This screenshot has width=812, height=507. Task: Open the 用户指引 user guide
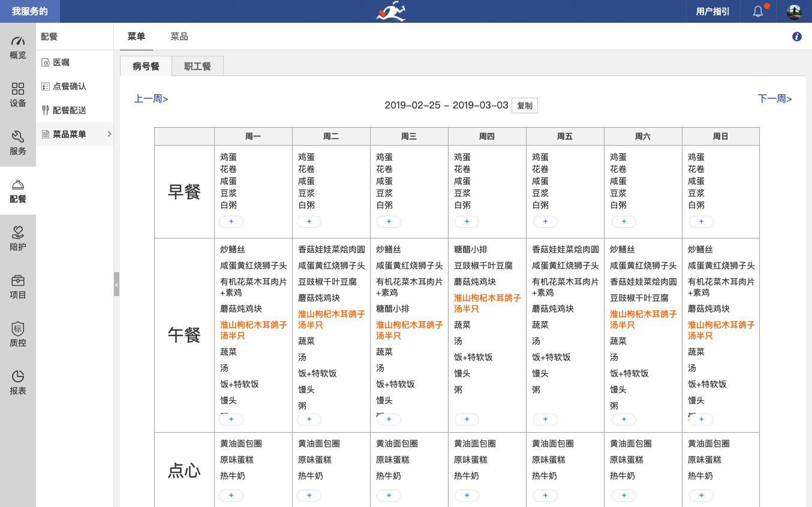click(712, 11)
